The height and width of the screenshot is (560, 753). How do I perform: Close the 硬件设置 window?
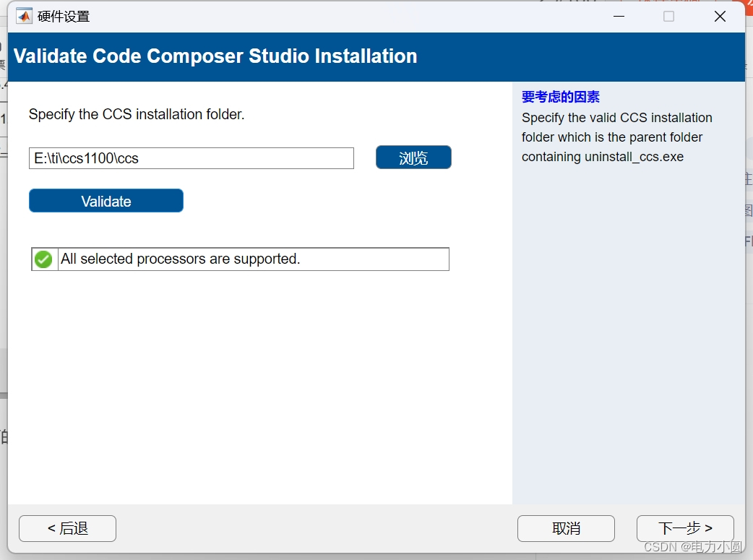720,17
